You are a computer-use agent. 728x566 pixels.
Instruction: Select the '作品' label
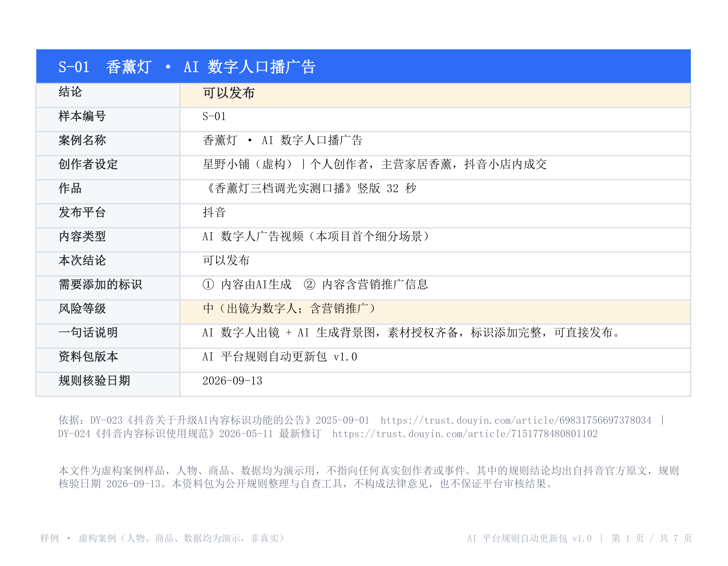click(x=70, y=188)
